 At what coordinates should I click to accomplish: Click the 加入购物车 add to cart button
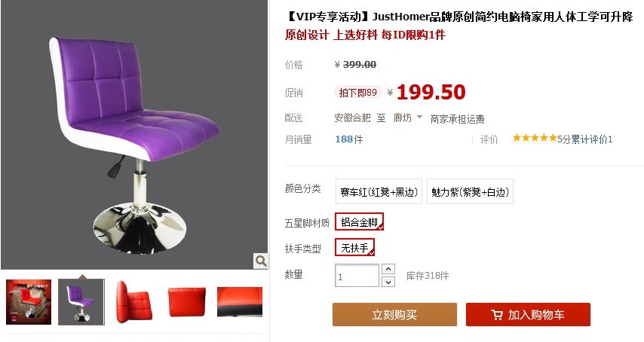click(528, 315)
